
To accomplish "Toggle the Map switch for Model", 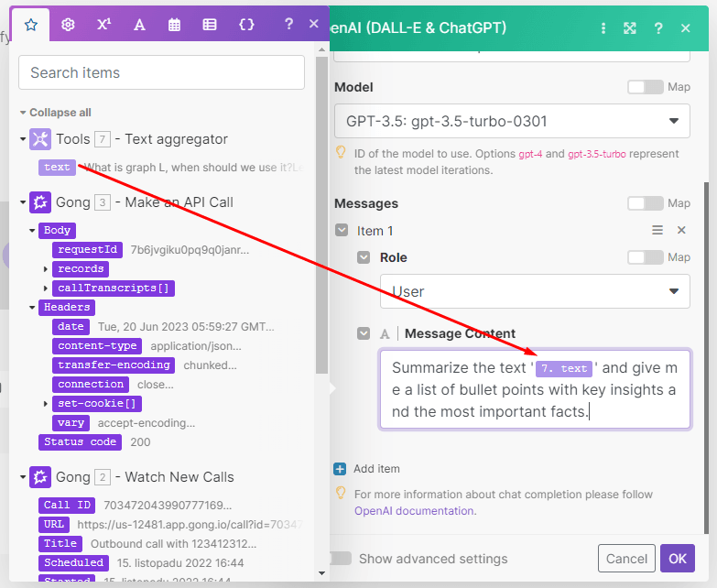I will pyautogui.click(x=645, y=87).
